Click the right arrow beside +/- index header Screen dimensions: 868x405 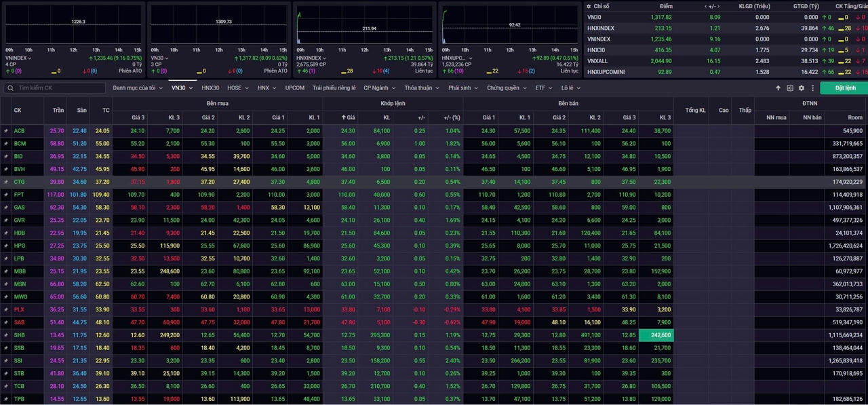[x=719, y=6]
